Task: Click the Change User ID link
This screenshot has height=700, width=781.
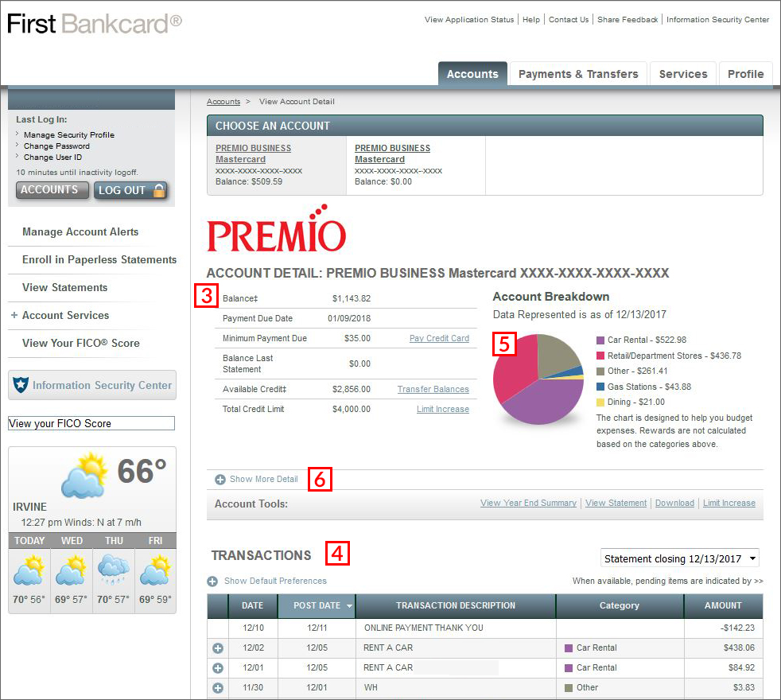Action: [52, 157]
